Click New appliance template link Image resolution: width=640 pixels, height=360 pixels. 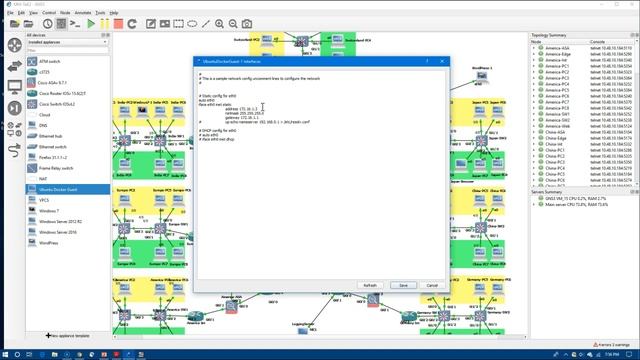[67, 336]
